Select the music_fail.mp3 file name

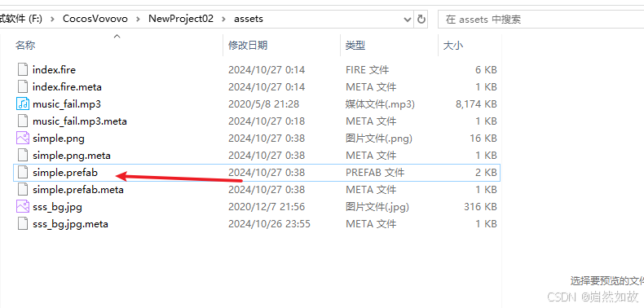pos(67,104)
